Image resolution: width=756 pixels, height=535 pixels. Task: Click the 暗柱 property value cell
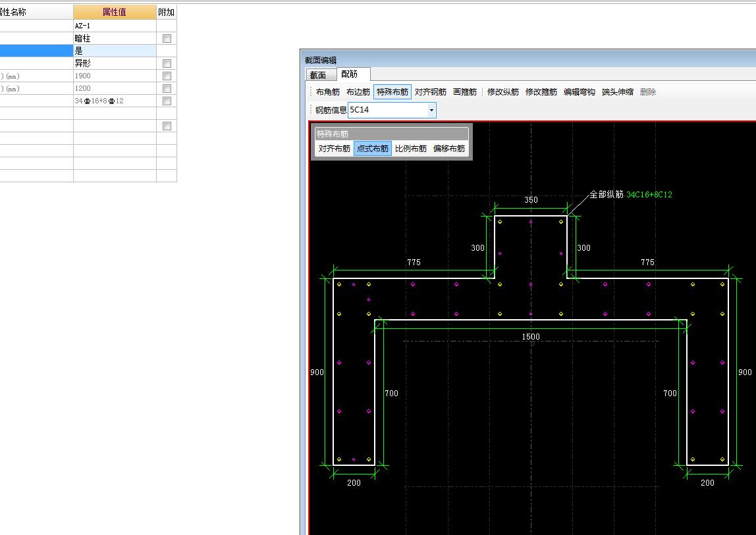(x=115, y=38)
